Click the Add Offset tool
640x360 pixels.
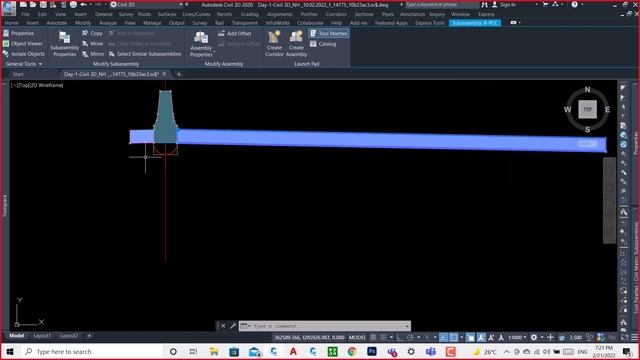[x=235, y=33]
